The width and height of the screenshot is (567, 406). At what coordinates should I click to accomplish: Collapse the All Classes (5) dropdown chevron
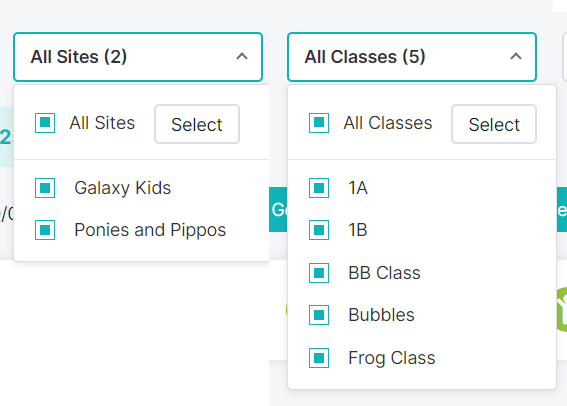click(x=516, y=56)
